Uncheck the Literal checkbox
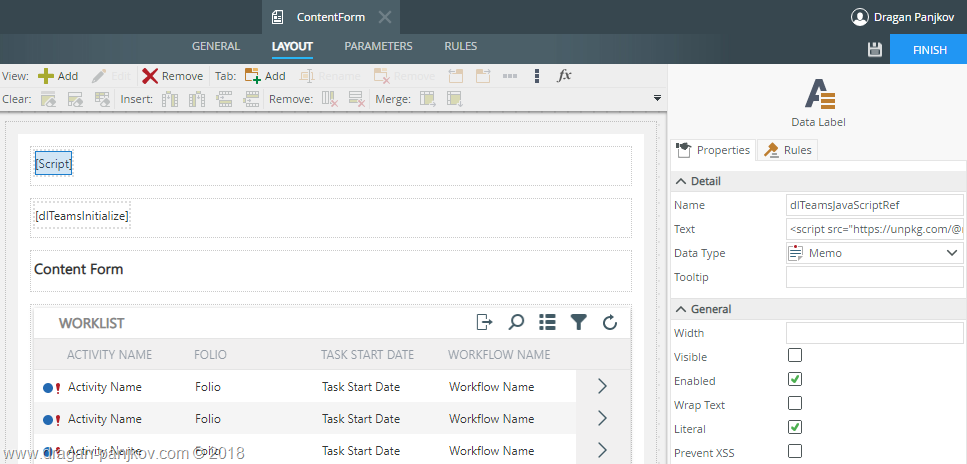The image size is (967, 464). pyautogui.click(x=795, y=428)
